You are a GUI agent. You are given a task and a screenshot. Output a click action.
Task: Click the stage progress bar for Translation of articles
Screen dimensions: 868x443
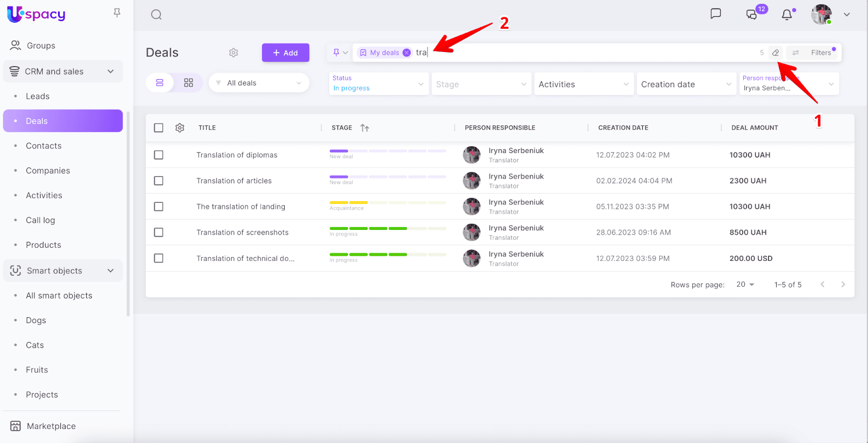coord(387,177)
